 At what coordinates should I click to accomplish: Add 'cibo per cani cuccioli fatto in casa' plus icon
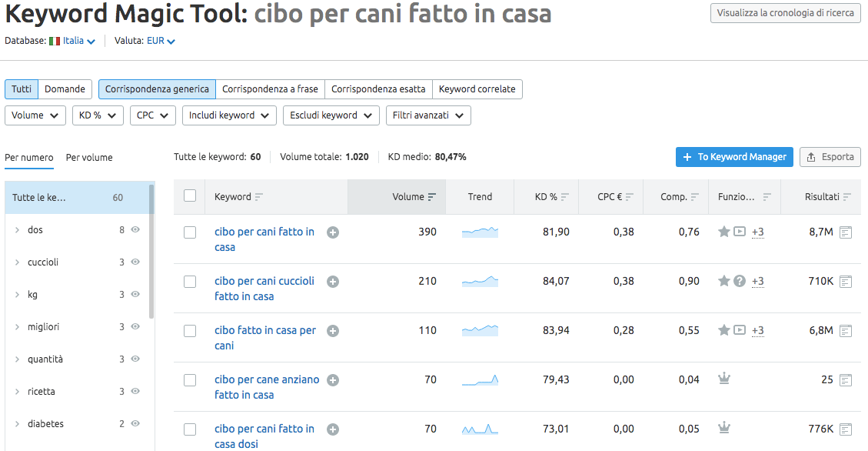333,282
